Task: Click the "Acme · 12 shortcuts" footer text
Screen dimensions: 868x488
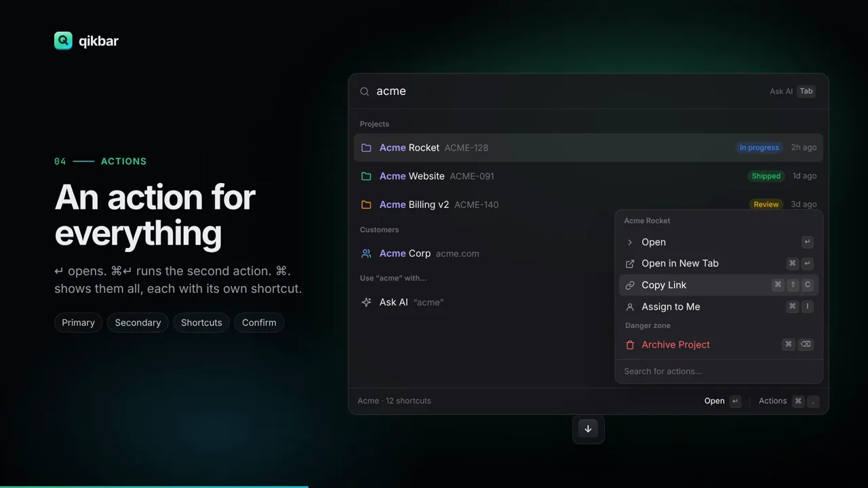Action: pyautogui.click(x=395, y=401)
